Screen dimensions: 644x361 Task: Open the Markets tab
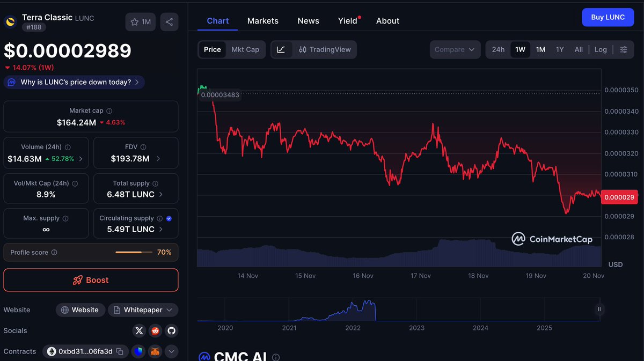point(263,21)
